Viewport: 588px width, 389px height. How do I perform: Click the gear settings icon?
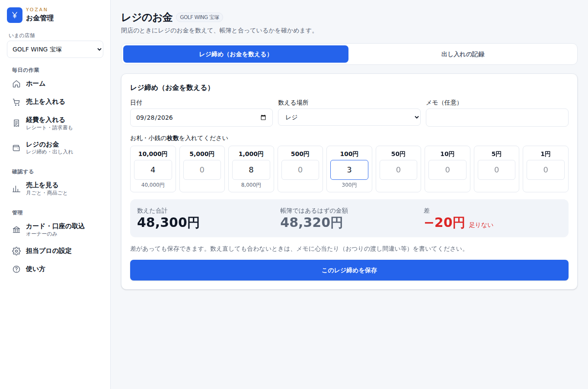click(x=16, y=251)
